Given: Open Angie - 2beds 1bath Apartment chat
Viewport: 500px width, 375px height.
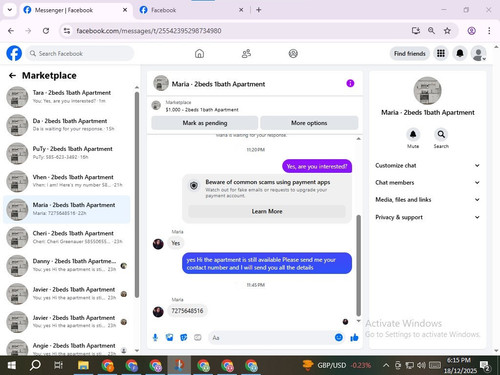Looking at the screenshot, I should point(67,348).
